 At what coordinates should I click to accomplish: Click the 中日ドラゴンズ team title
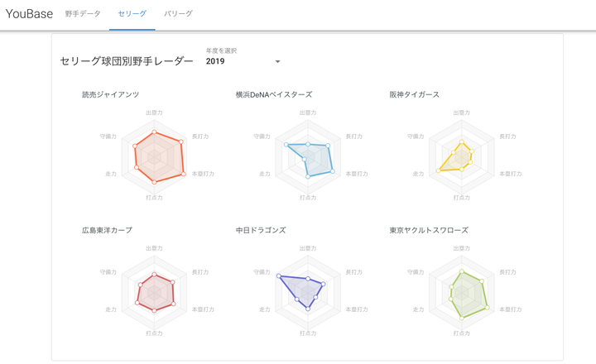[261, 230]
